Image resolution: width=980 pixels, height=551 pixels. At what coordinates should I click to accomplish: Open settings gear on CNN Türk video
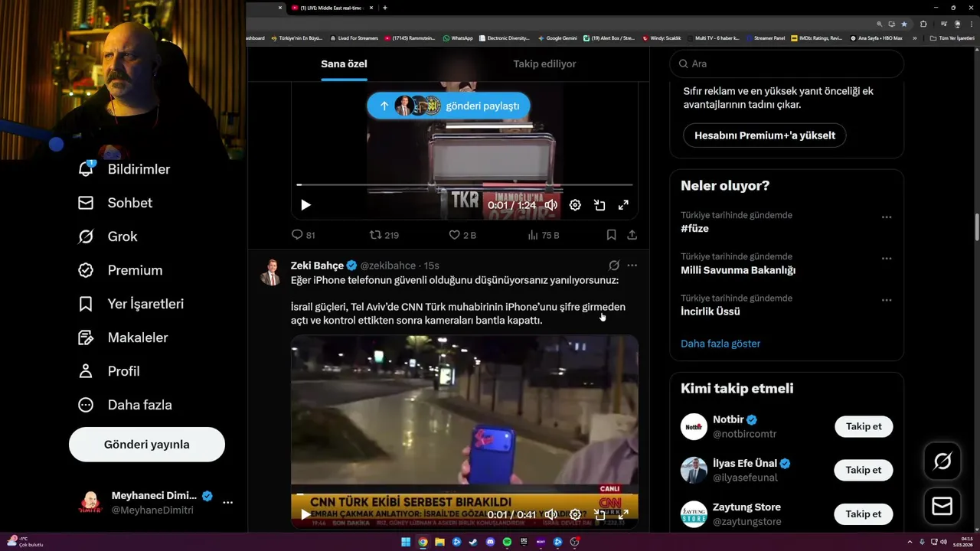(x=575, y=514)
